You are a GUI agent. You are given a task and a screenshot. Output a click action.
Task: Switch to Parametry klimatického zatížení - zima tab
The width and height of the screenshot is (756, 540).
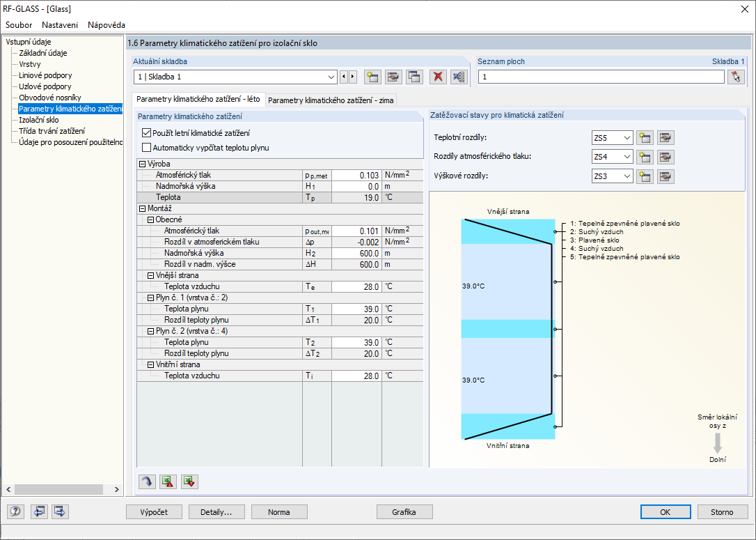point(331,100)
